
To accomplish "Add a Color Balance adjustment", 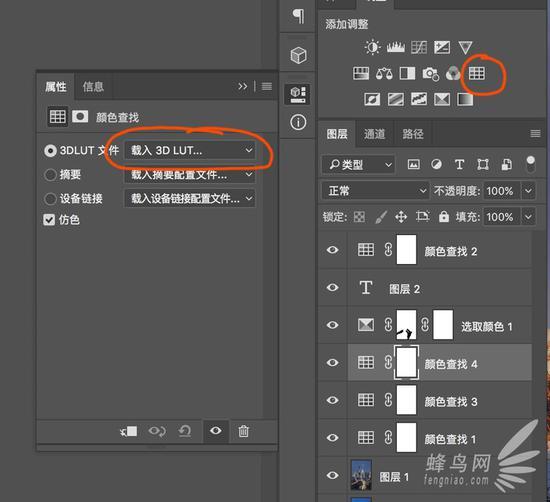I will (x=384, y=74).
